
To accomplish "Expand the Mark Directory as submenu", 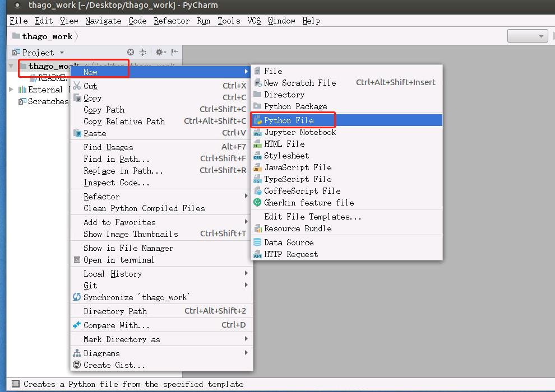I will (162, 339).
